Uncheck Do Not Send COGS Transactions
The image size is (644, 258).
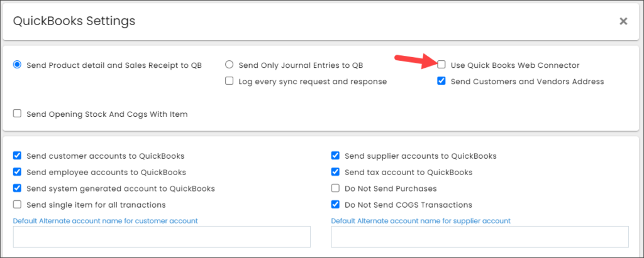pyautogui.click(x=336, y=205)
